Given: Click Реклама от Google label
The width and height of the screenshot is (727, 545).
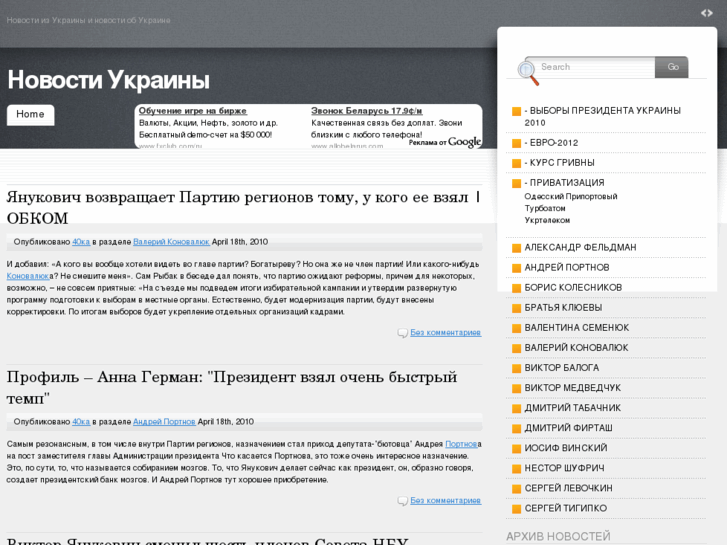Looking at the screenshot, I should [445, 142].
